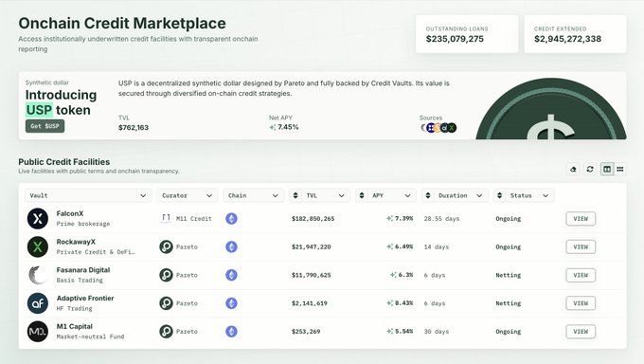
Task: Click the sort arrows icon beside APY
Action: (x=362, y=195)
